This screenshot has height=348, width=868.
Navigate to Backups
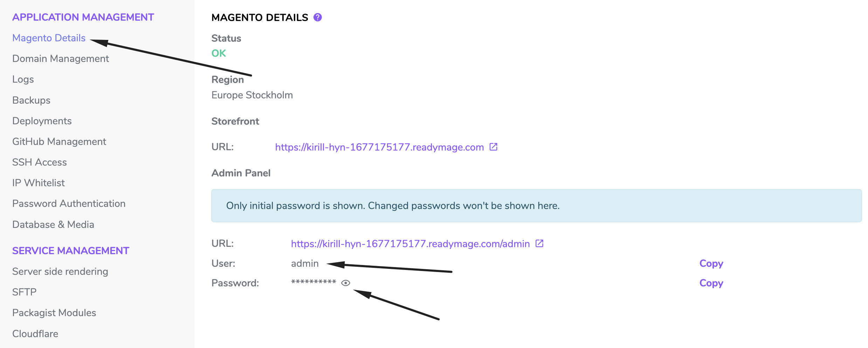(31, 100)
